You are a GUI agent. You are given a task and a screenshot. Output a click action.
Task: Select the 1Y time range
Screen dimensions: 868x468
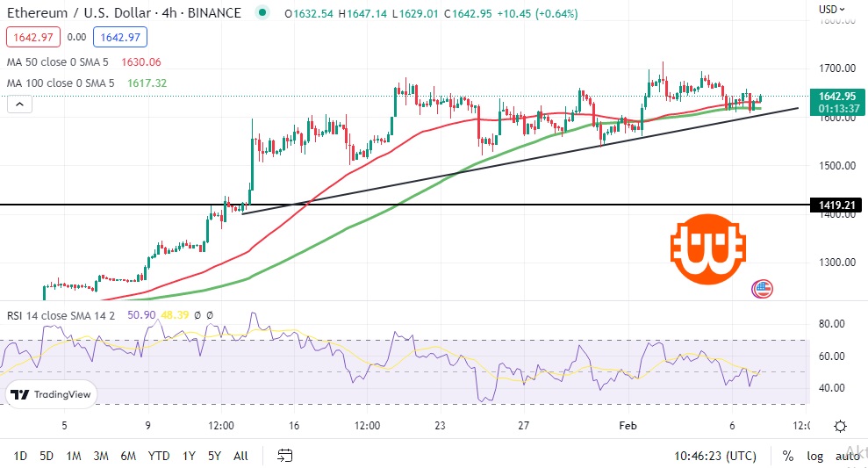189,456
